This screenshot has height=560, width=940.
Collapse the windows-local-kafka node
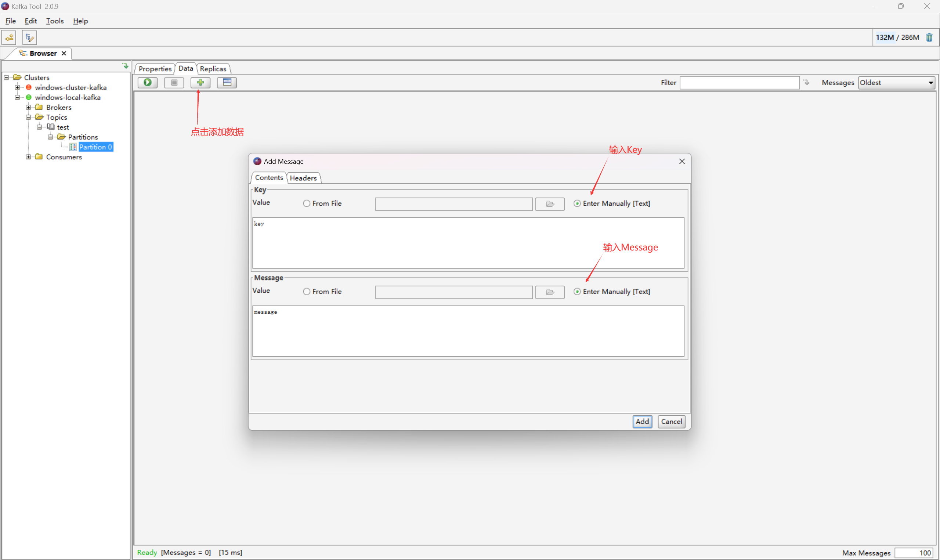click(x=17, y=97)
